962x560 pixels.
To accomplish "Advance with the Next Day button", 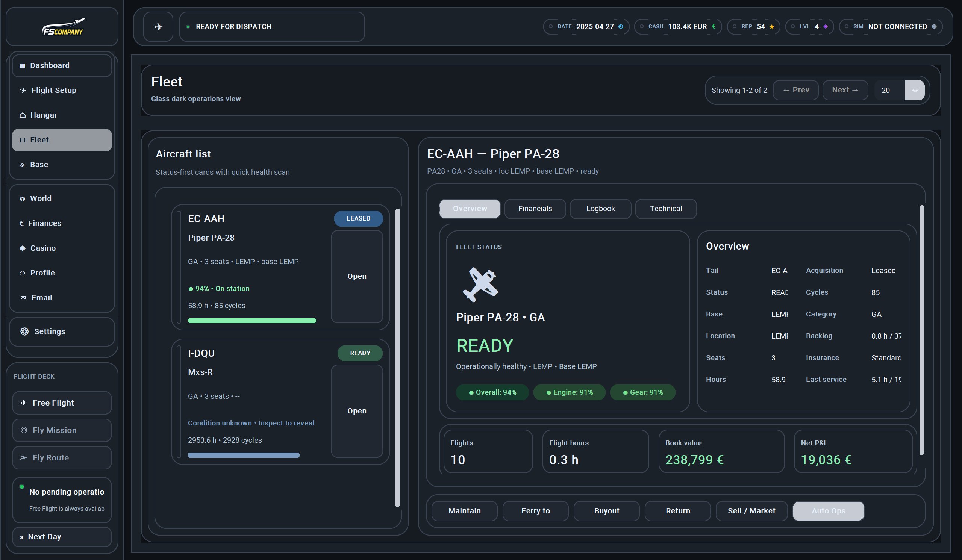I will tap(44, 537).
